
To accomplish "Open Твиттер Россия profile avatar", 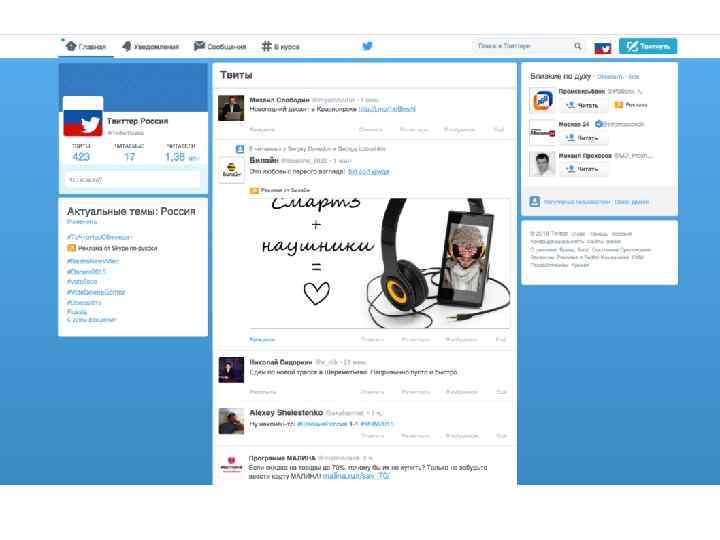I will (x=83, y=117).
